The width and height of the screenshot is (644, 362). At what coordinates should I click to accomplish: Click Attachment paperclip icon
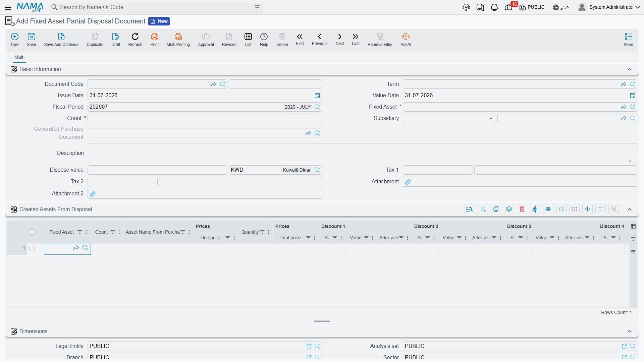coord(408,182)
